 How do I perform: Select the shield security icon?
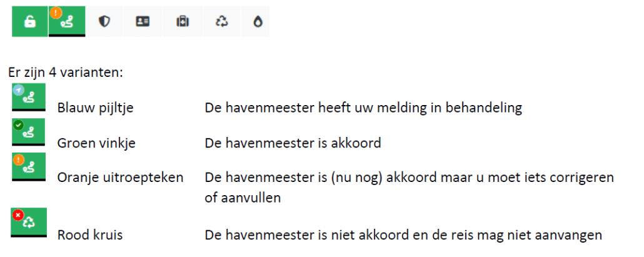pyautogui.click(x=104, y=22)
